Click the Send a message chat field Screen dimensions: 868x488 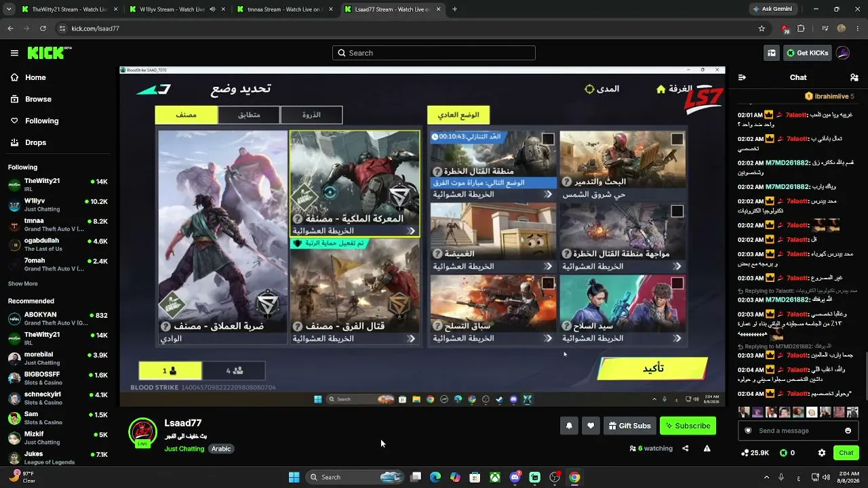798,430
